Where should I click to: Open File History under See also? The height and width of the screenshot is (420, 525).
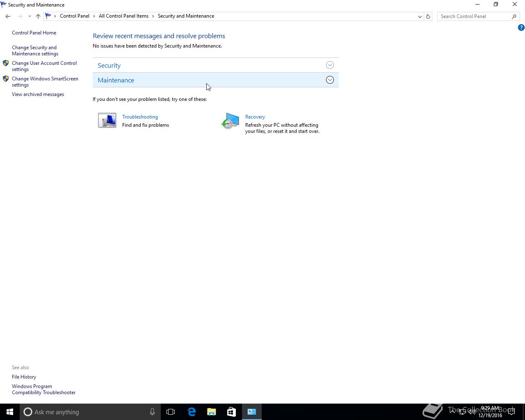pyautogui.click(x=24, y=377)
